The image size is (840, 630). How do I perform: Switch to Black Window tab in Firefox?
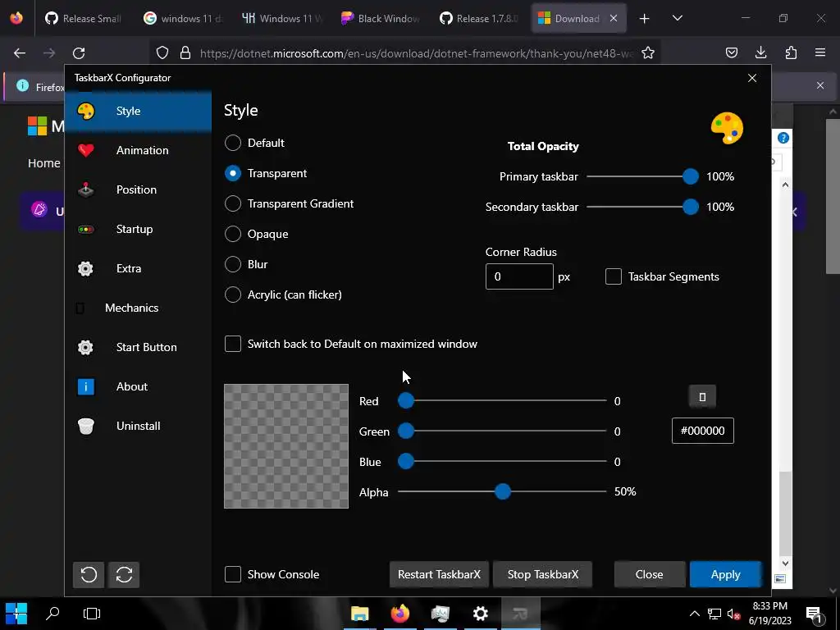(381, 18)
